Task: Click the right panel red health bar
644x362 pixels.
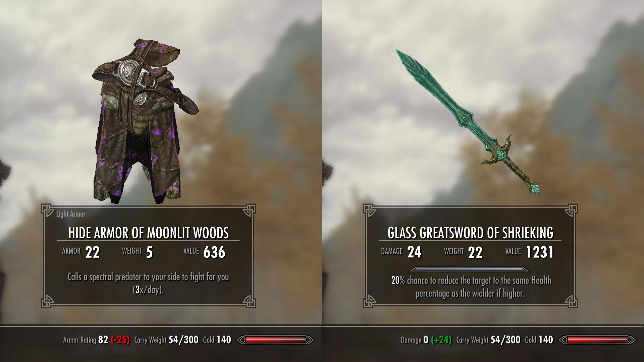Action: point(597,340)
